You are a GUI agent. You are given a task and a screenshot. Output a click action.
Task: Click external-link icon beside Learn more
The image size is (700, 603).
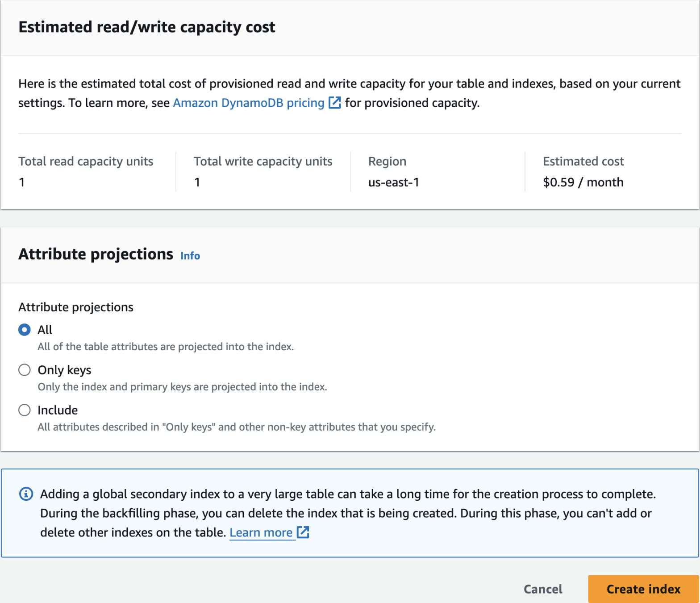pyautogui.click(x=303, y=532)
